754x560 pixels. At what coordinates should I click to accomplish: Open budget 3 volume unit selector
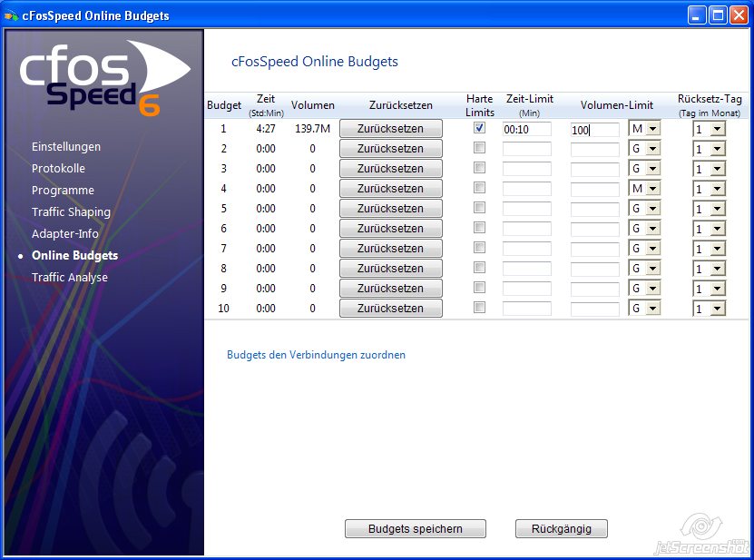tap(644, 169)
